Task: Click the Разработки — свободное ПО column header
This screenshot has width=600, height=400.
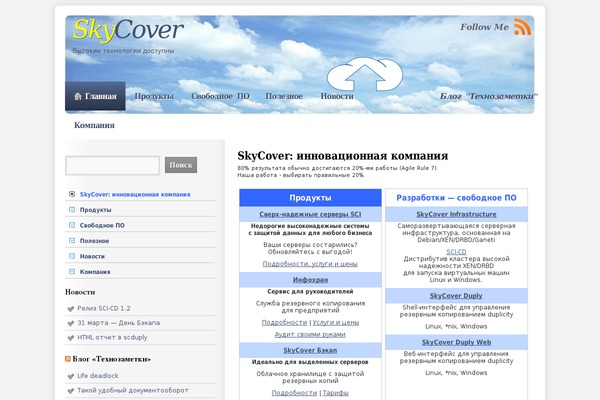Action: pos(456,198)
